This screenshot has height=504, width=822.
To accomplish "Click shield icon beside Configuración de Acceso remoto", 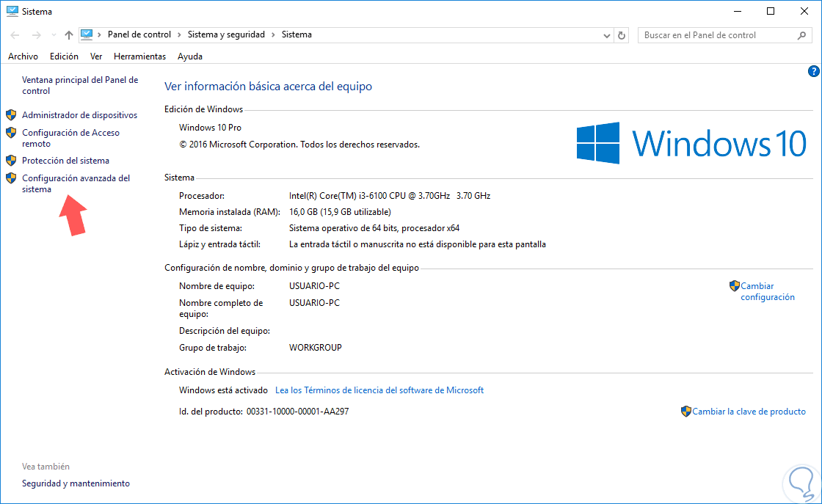I will pos(11,133).
